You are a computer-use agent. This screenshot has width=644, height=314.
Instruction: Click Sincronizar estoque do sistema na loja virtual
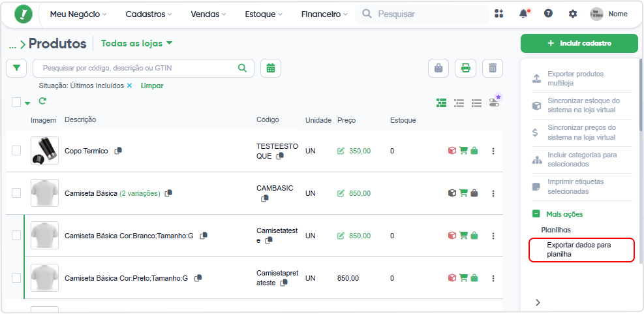[583, 105]
